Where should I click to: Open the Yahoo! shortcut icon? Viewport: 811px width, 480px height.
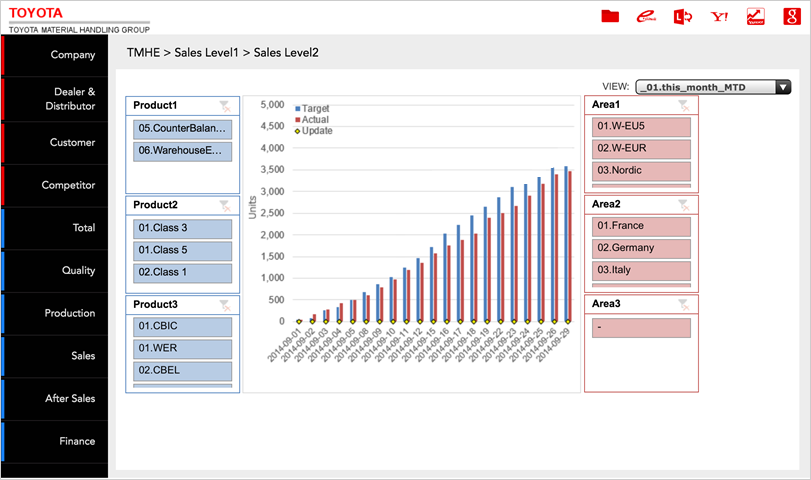pyautogui.click(x=718, y=16)
